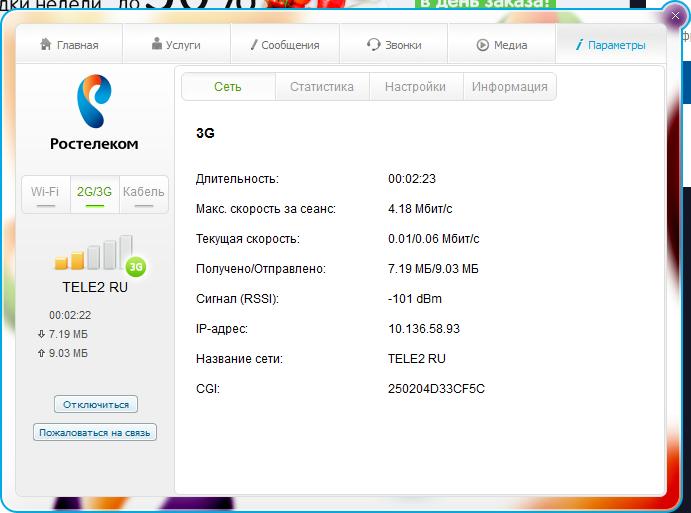
Task: Open the Главная home tab
Action: click(x=69, y=45)
